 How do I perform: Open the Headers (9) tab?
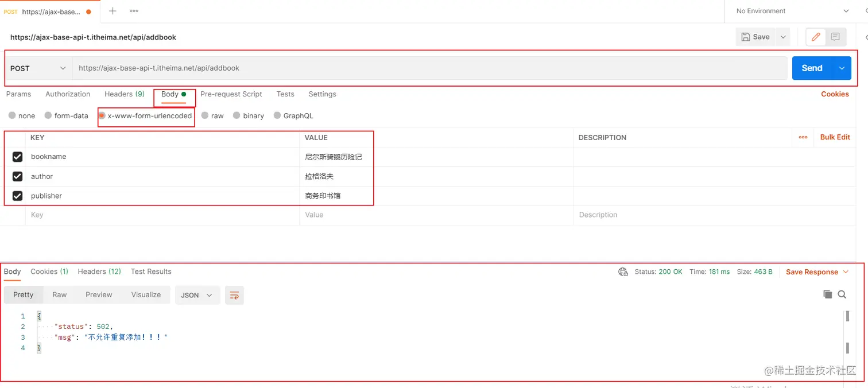(125, 94)
